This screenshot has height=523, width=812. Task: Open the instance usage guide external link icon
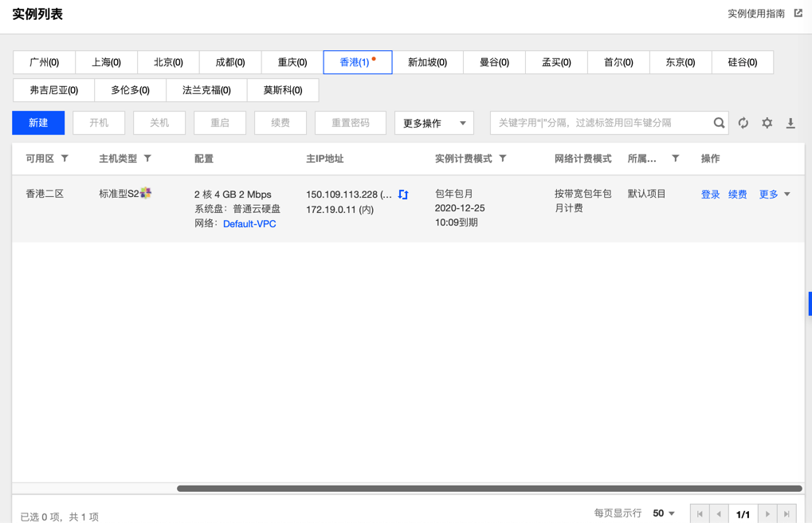pos(798,14)
